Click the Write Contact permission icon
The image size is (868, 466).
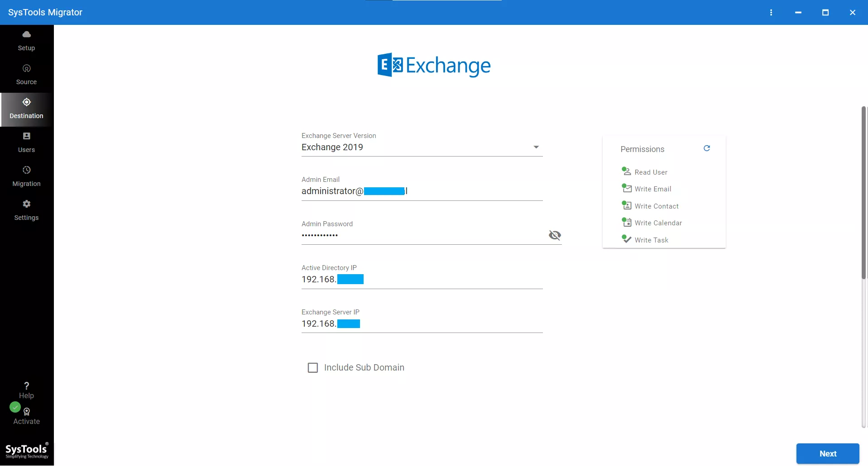click(627, 205)
